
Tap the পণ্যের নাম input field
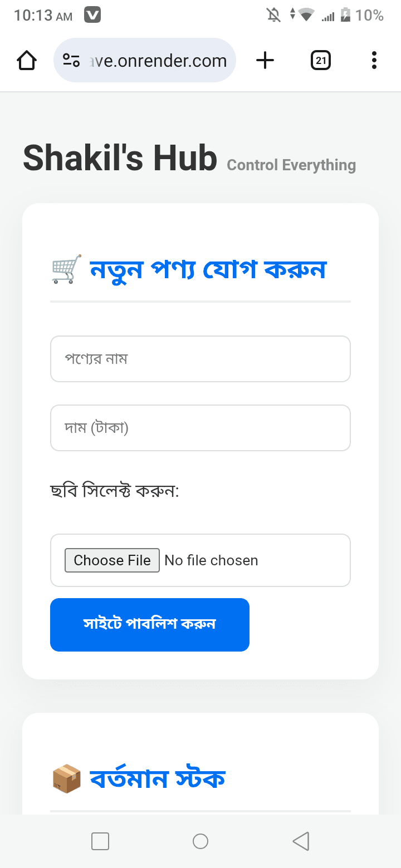click(x=200, y=359)
